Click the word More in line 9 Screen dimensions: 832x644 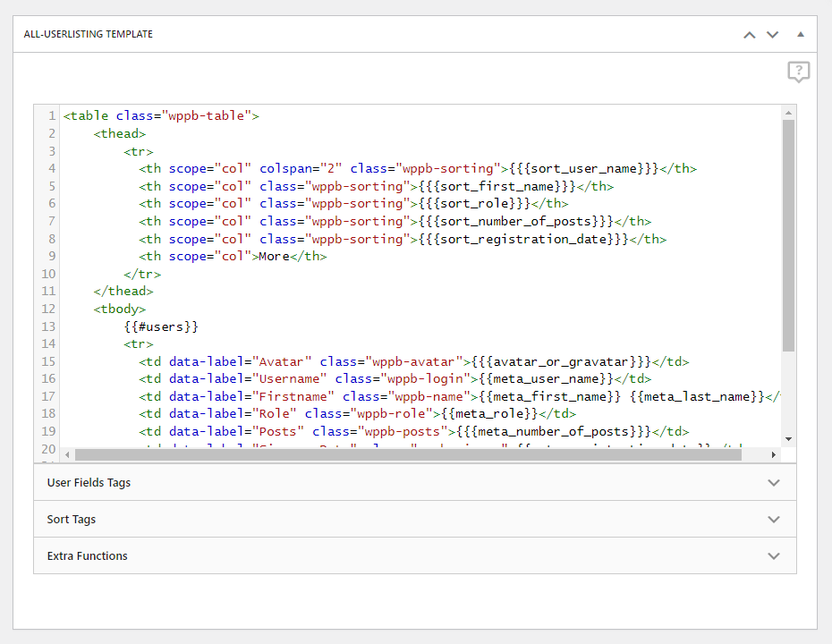[x=274, y=256]
